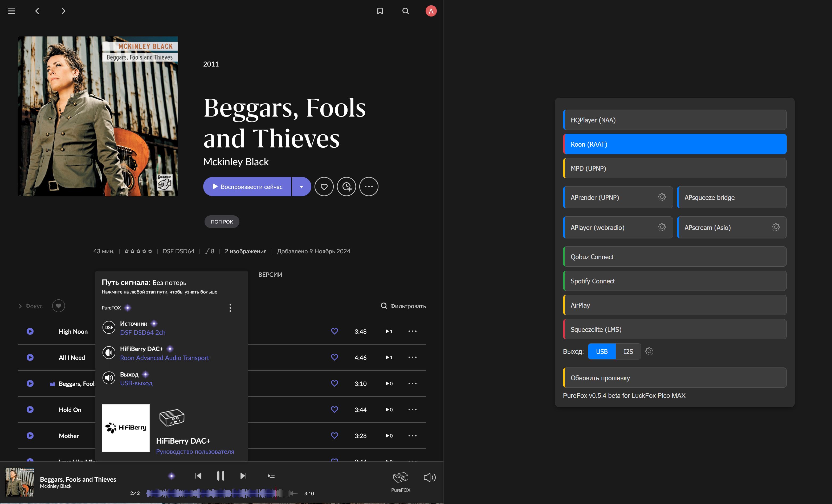Open signal path vertical dots menu
832x504 pixels.
pyautogui.click(x=230, y=308)
